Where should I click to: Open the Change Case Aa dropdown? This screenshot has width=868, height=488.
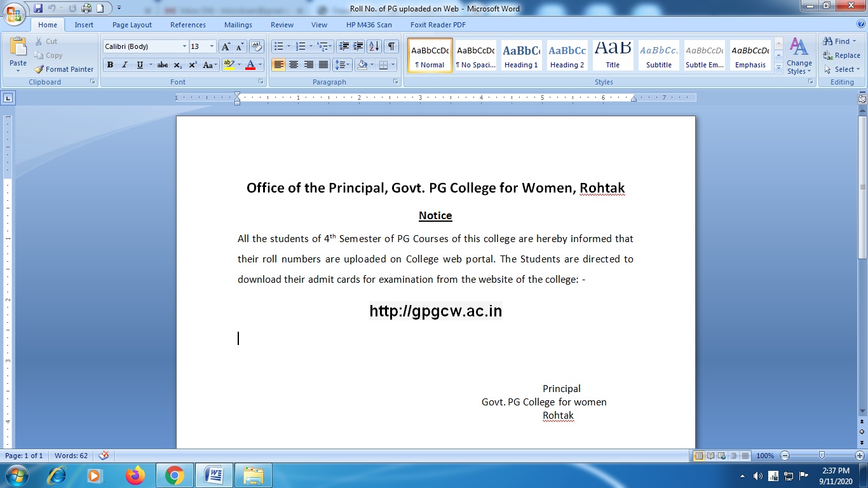tap(210, 65)
